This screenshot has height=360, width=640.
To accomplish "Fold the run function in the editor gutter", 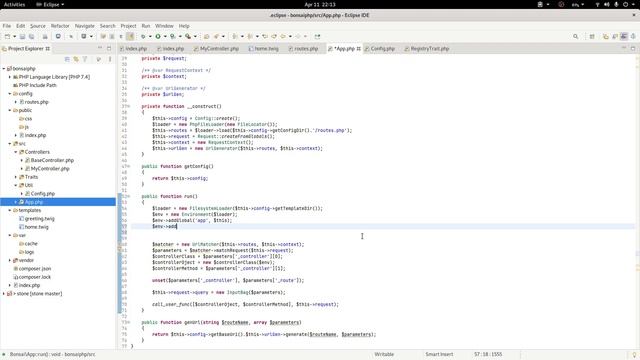I will (128, 196).
